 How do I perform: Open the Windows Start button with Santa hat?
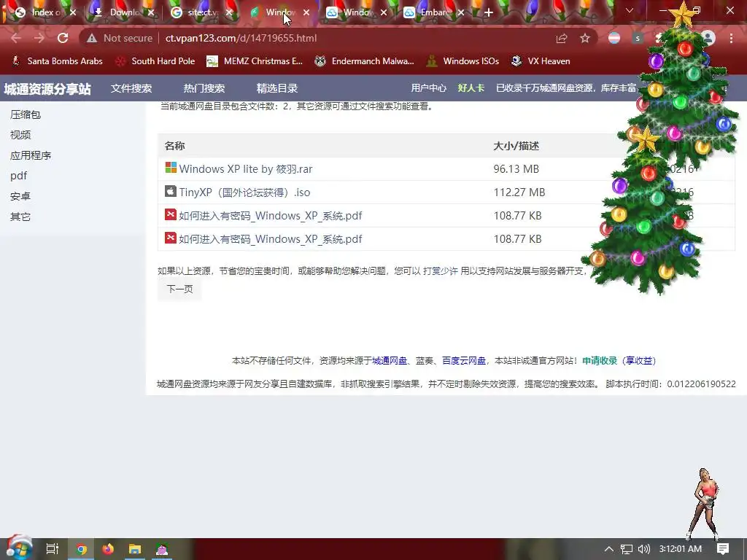pos(19,548)
